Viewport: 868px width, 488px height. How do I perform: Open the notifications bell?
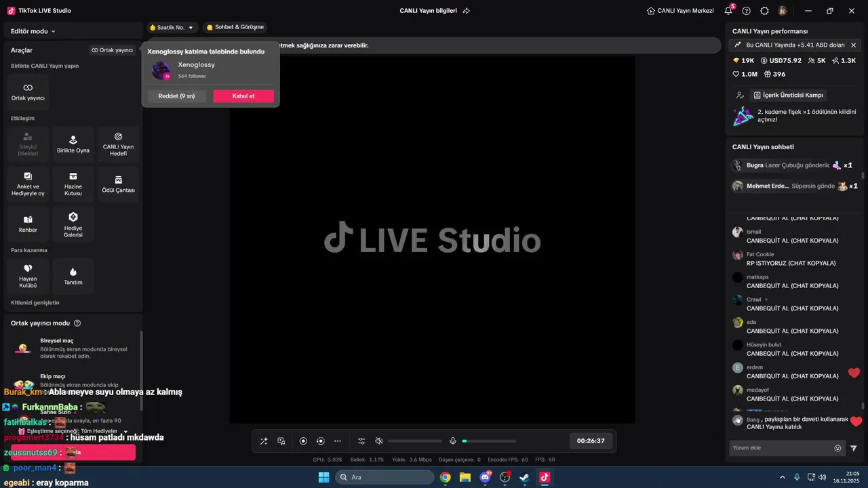(728, 11)
